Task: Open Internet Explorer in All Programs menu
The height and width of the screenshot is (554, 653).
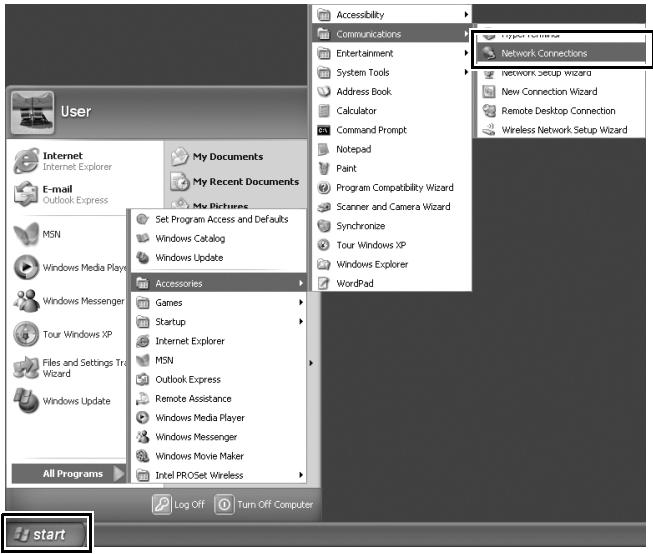Action: pos(219,341)
